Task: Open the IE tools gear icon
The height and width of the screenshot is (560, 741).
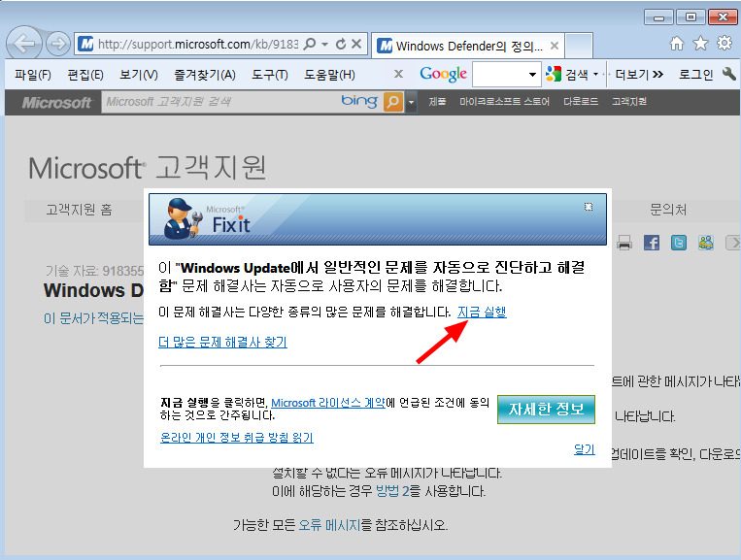Action: pyautogui.click(x=724, y=44)
